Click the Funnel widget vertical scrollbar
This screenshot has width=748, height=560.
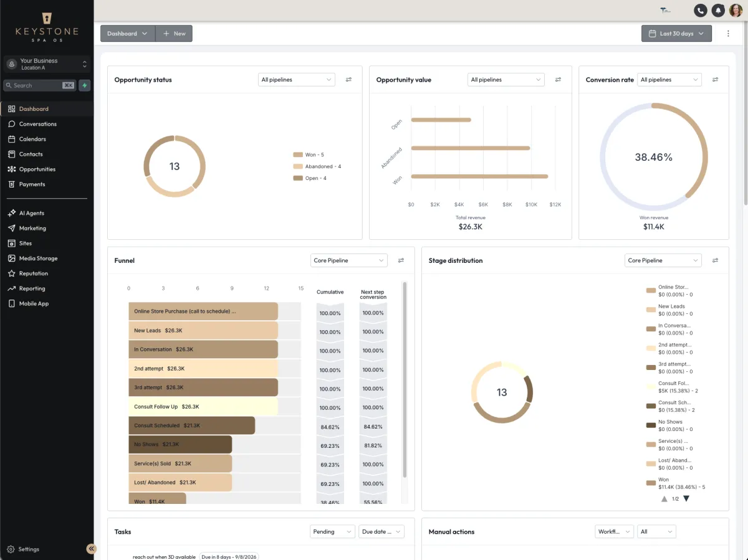[x=405, y=380]
